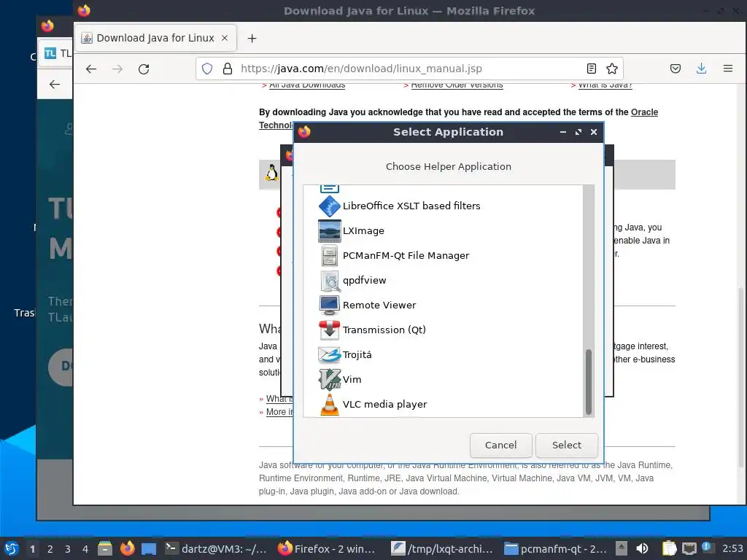Select the Transmission (Qt) icon

coord(329,330)
